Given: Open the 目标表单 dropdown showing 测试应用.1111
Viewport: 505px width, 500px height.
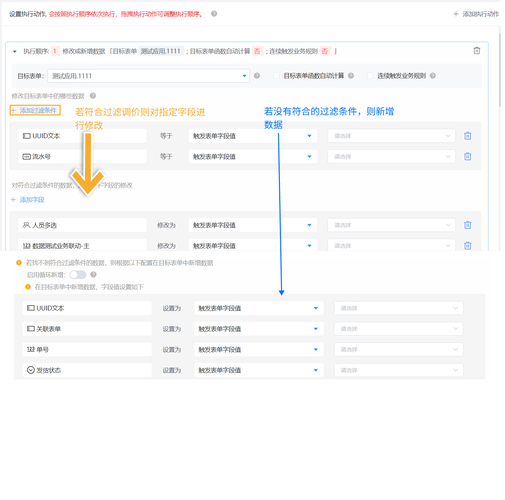Looking at the screenshot, I should coord(149,76).
